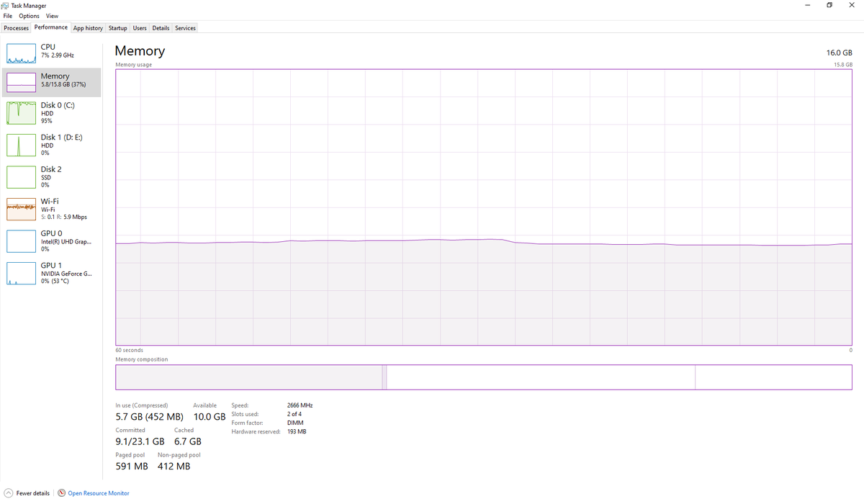This screenshot has height=504, width=864.
Task: Click the Resource Monitor icon
Action: pyautogui.click(x=62, y=493)
